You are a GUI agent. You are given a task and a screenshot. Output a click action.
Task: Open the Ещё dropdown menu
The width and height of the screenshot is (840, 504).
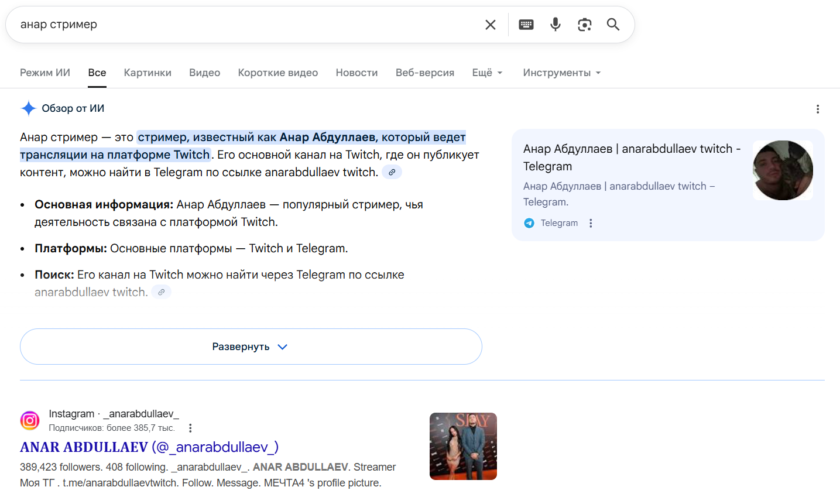(x=487, y=73)
